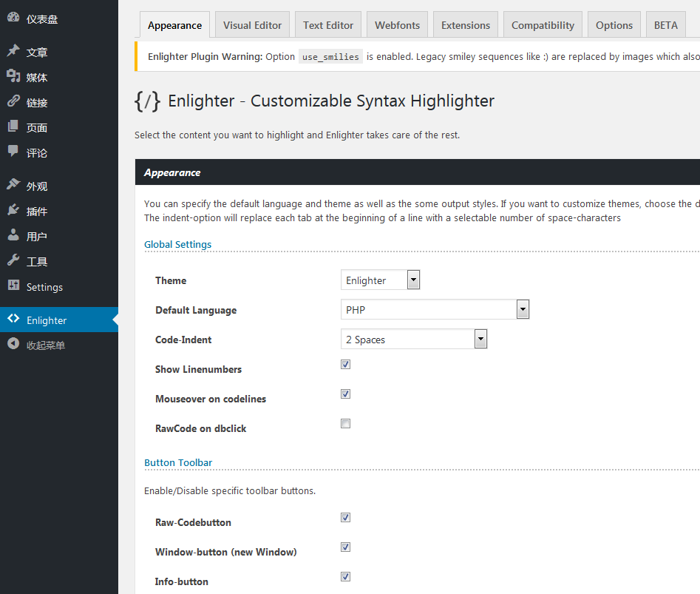The height and width of the screenshot is (594, 700).
Task: Toggle the Mouseover on codelines checkbox
Action: 345,394
